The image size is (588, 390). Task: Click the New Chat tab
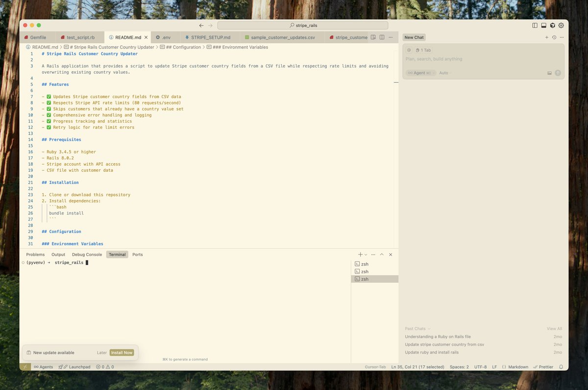point(414,37)
